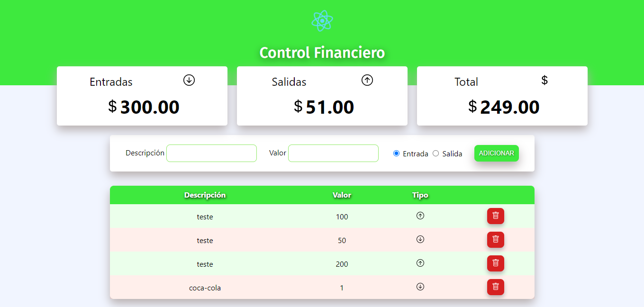Viewport: 644px width, 307px height.
Task: Click the Descripción table header
Action: 205,195
